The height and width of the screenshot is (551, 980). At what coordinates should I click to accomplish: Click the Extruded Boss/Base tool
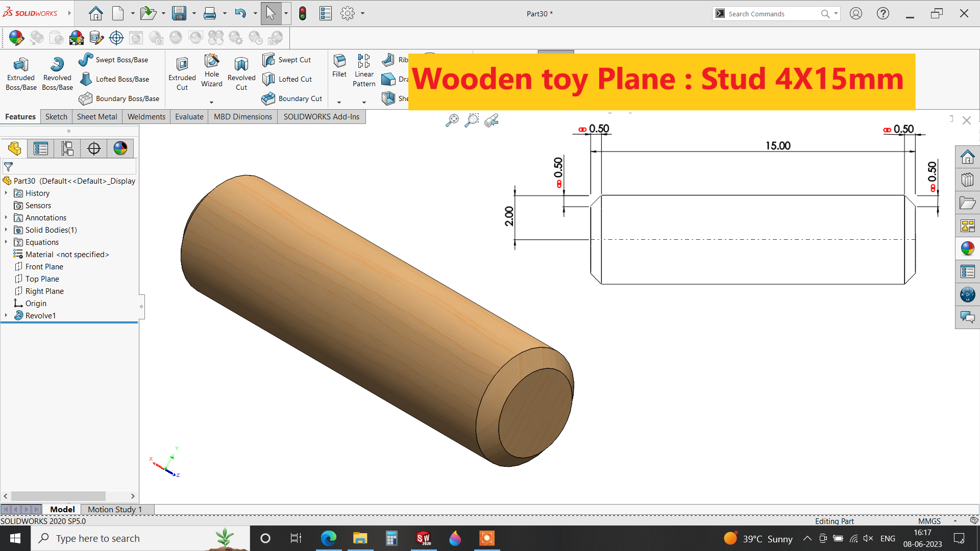coord(21,73)
